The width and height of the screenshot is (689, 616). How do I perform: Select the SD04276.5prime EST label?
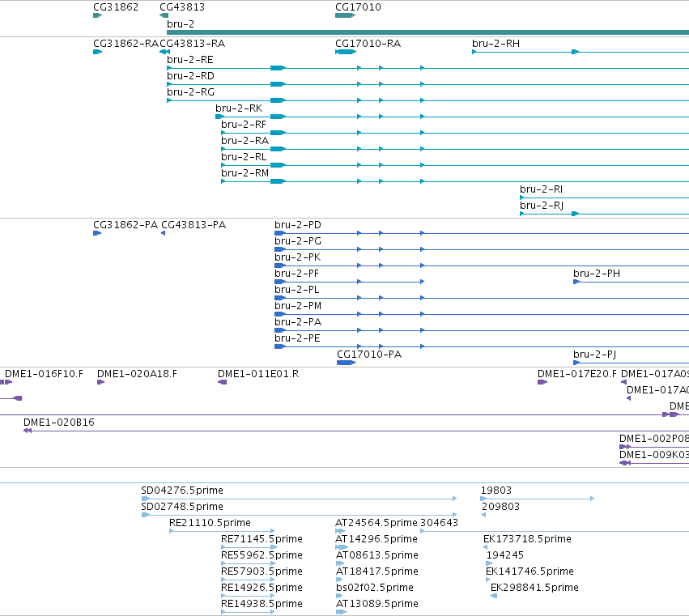click(x=182, y=491)
